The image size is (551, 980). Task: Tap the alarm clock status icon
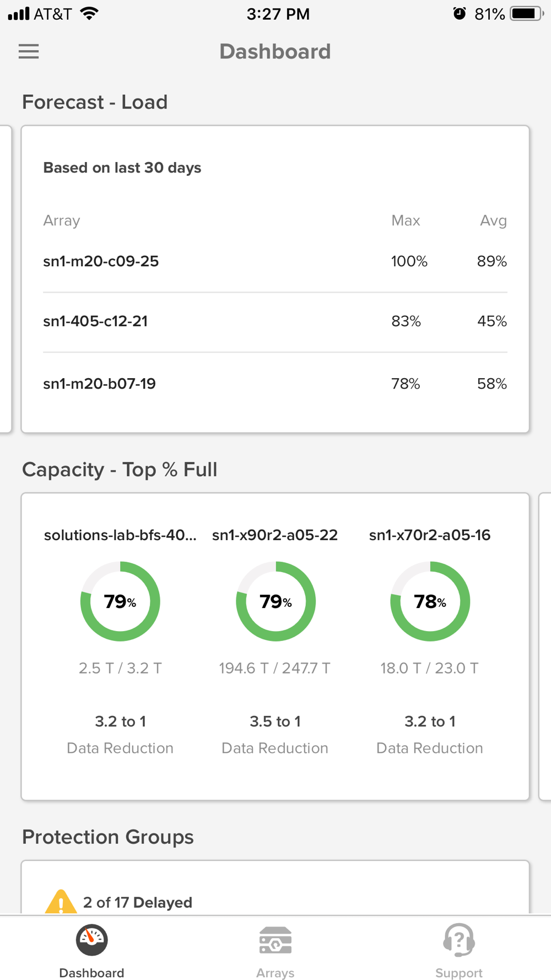(x=460, y=13)
